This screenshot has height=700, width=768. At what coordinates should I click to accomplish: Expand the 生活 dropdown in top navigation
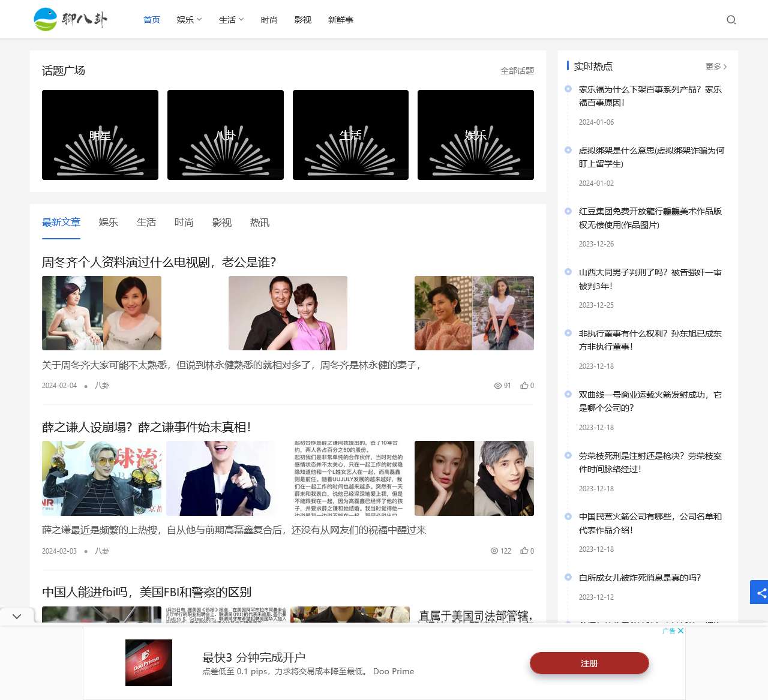pyautogui.click(x=231, y=20)
